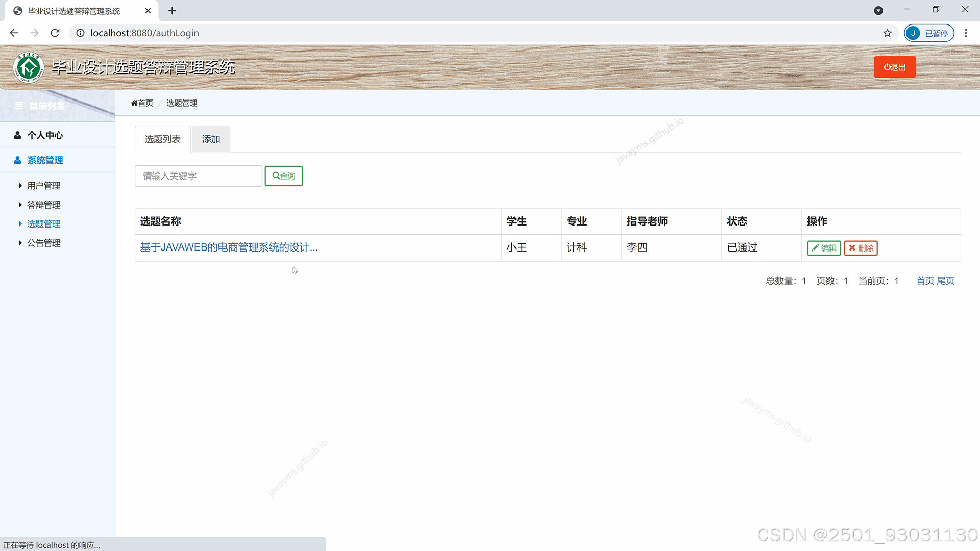Open a new browser tab
Viewport: 980px width, 551px height.
point(172,11)
